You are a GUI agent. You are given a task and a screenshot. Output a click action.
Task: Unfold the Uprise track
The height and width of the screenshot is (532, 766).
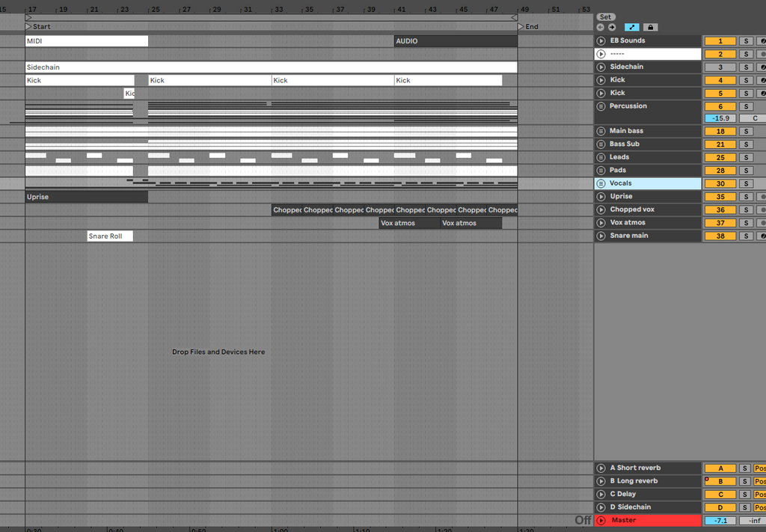(x=601, y=196)
